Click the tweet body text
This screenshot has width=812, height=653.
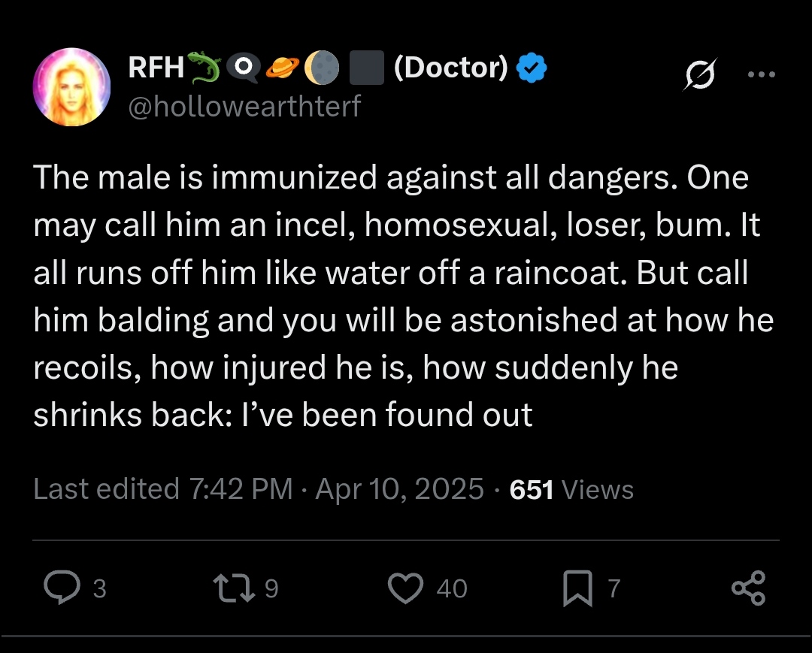[x=404, y=296]
